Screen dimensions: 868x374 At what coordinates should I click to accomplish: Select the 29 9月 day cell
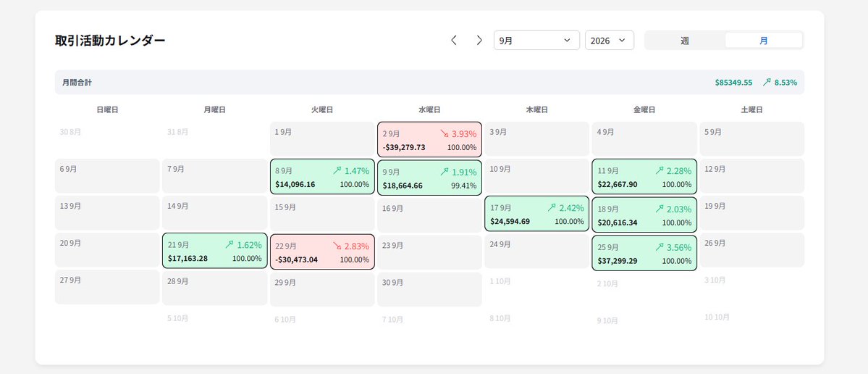(322, 289)
